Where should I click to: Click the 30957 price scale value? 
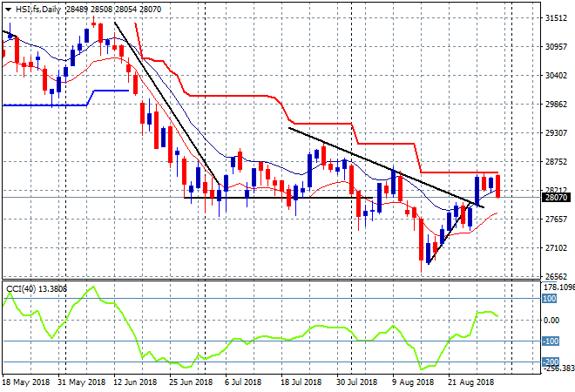[x=556, y=47]
